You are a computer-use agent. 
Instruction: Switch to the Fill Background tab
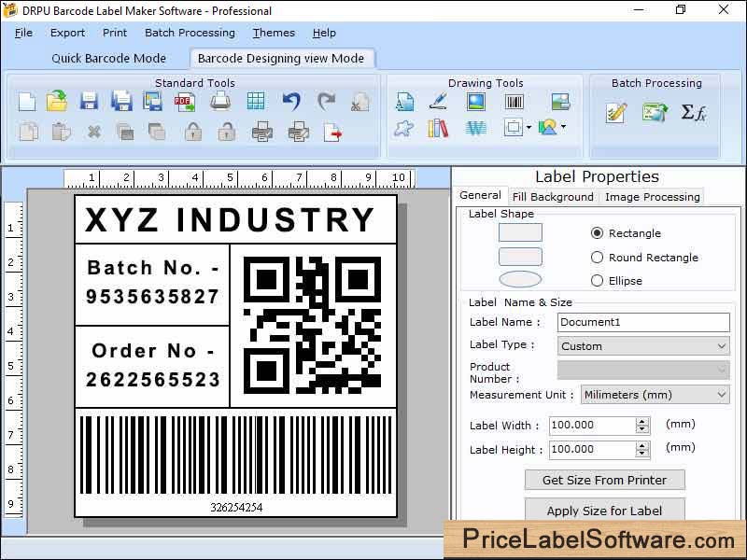point(553,197)
